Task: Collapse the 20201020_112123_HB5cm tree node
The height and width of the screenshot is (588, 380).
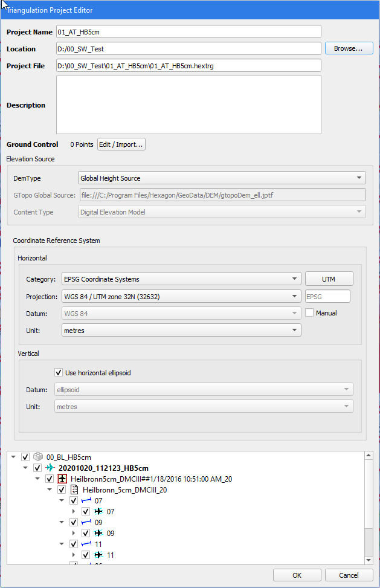Action: point(25,468)
